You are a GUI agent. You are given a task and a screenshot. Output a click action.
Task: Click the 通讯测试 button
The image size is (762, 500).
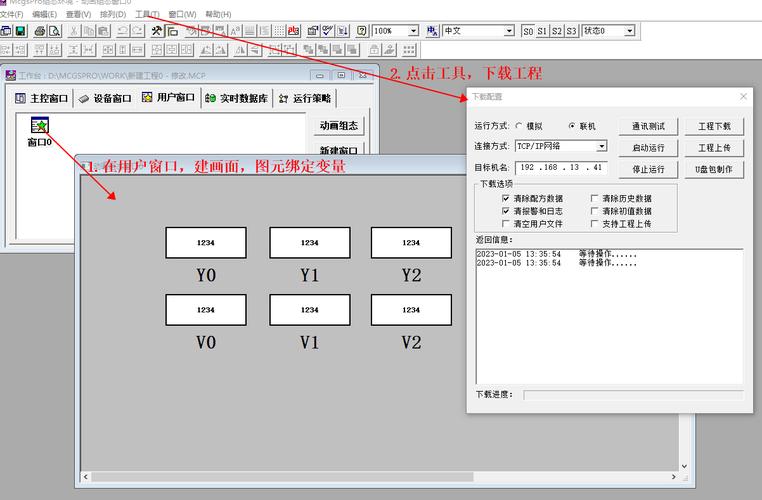click(648, 126)
